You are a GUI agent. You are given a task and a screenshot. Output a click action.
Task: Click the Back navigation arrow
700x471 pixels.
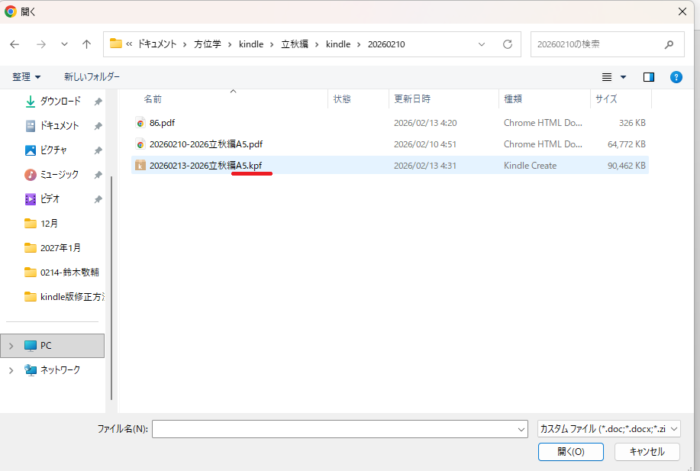14,44
